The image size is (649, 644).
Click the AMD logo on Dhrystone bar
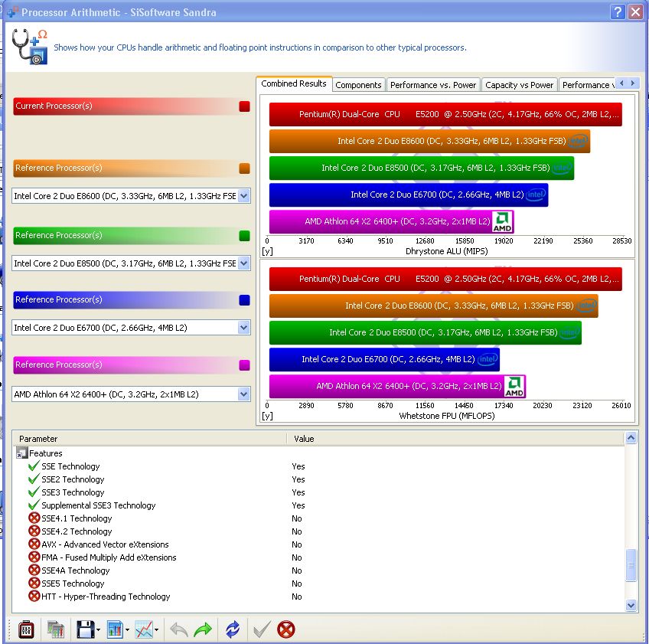(x=502, y=222)
